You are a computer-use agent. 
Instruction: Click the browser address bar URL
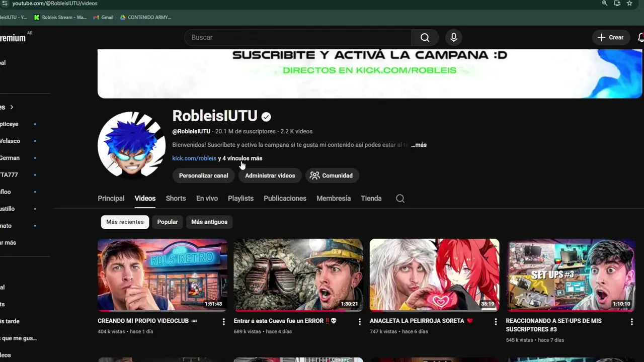55,3
